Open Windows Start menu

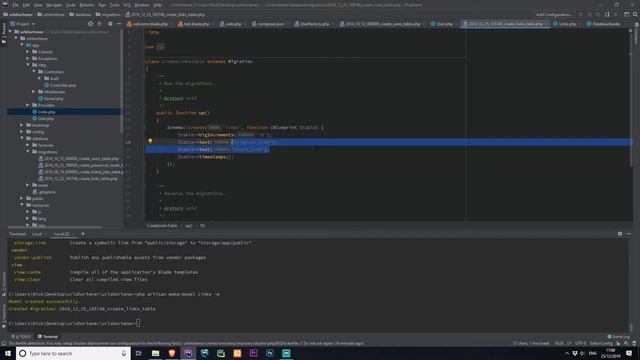(8, 353)
